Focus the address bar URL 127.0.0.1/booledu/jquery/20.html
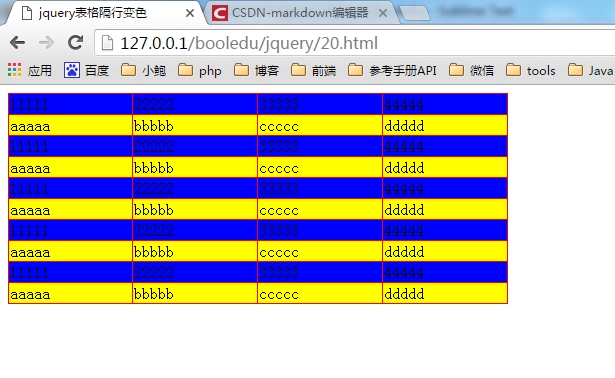 click(x=249, y=43)
